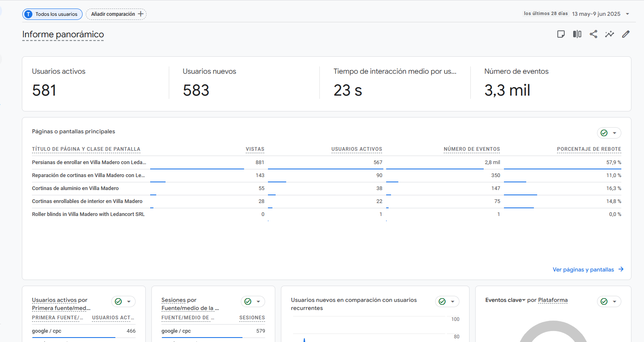Expand dropdown caret in Páginas o pantallas principales card

coord(614,133)
